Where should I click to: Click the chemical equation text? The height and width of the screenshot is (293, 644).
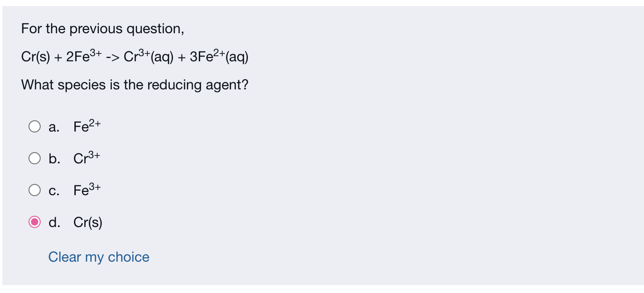coord(135,56)
